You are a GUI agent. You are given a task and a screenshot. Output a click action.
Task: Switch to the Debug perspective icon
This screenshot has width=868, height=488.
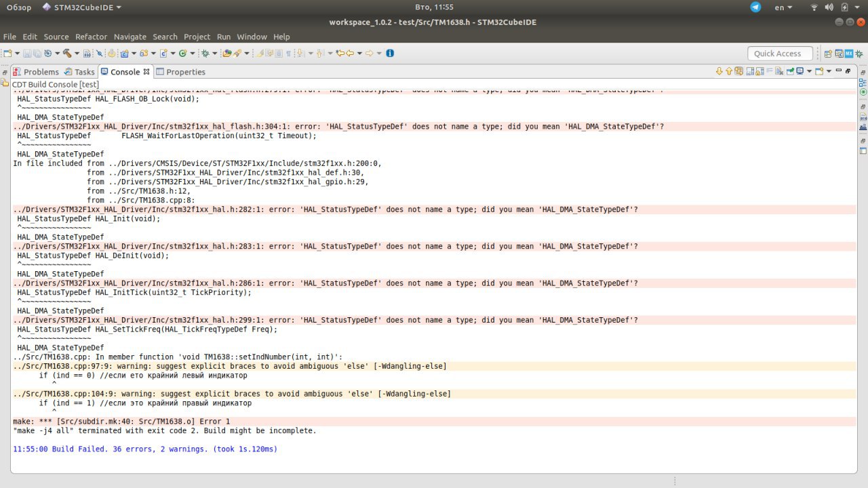coord(859,54)
